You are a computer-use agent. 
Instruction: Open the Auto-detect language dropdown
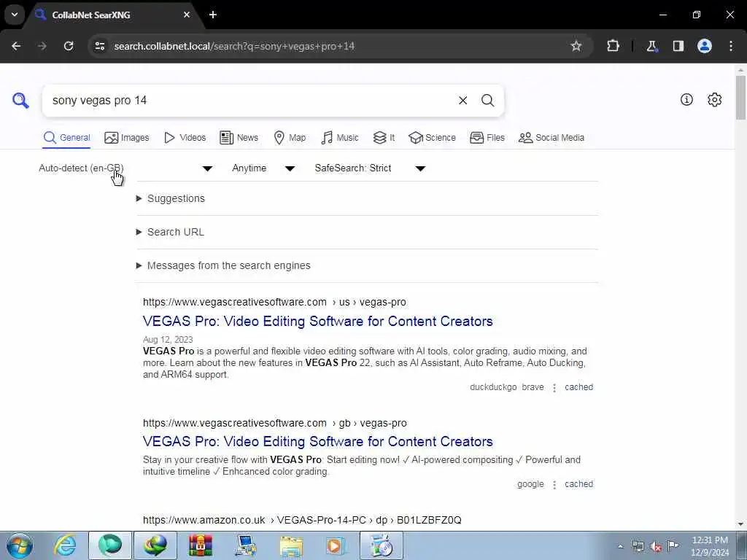click(x=125, y=168)
